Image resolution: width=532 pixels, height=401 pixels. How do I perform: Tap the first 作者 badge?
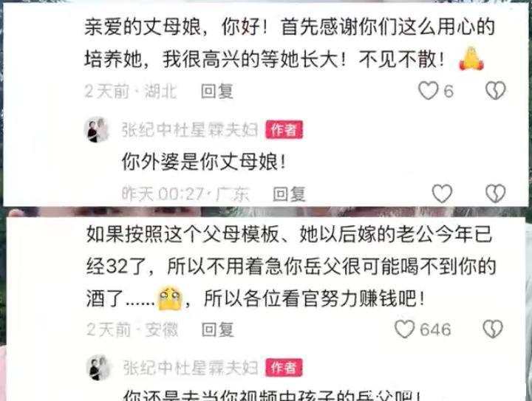[x=284, y=130]
